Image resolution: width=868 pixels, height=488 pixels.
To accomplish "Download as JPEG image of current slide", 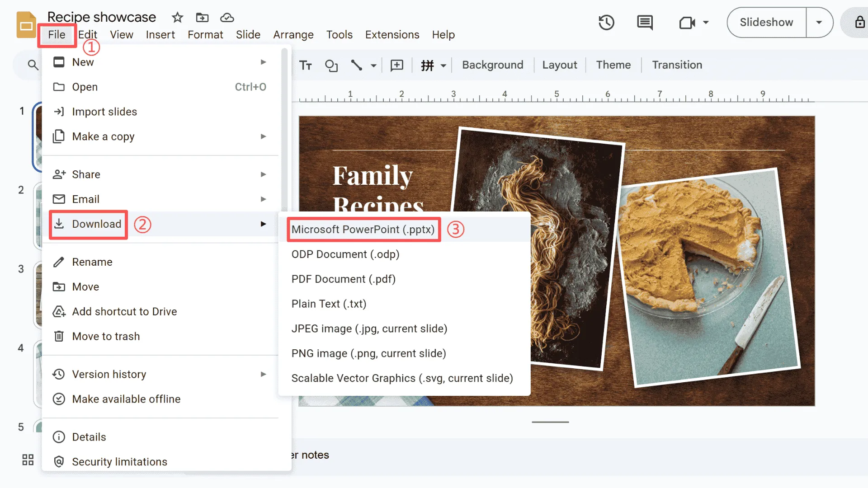I will click(404, 329).
